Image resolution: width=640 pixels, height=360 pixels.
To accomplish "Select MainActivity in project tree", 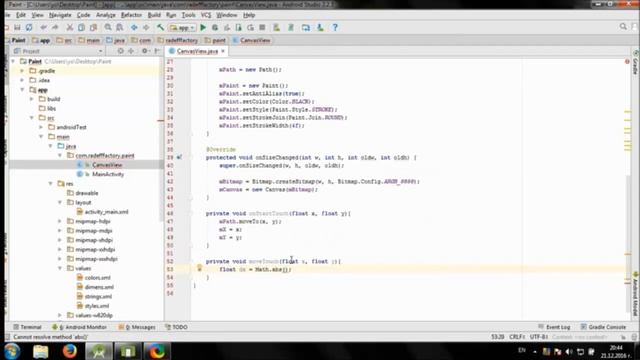I will pos(108,174).
